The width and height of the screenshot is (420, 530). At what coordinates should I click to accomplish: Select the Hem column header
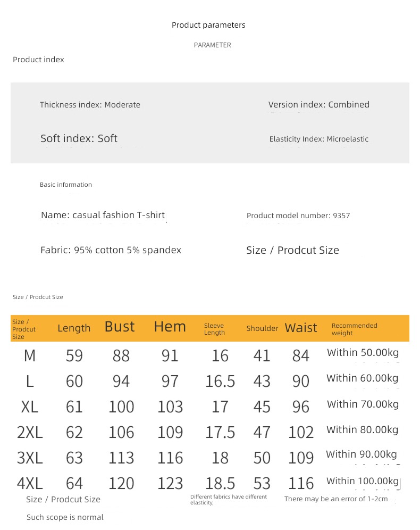170,327
